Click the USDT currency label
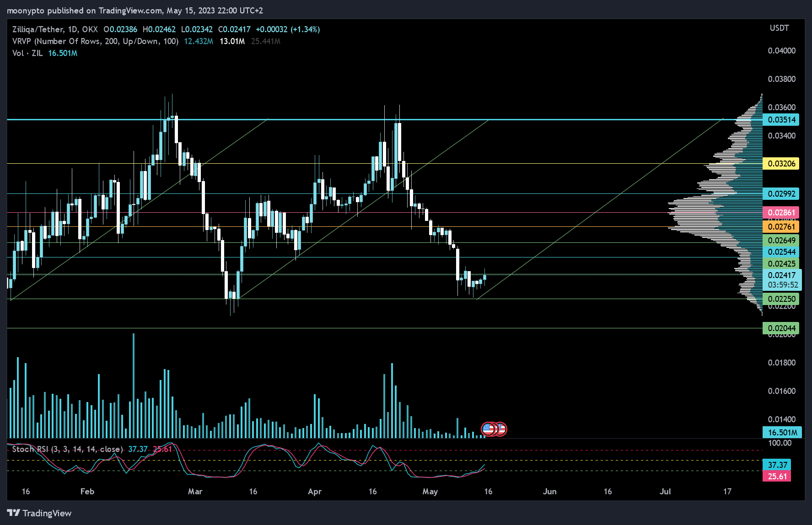812x525 pixels. [779, 28]
